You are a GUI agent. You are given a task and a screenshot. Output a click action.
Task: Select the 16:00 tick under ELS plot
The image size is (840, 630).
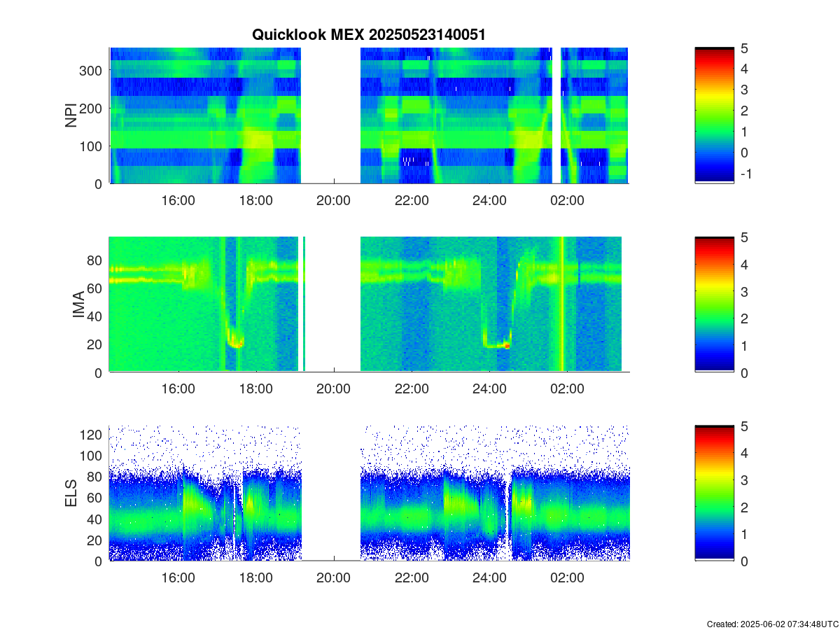click(178, 577)
